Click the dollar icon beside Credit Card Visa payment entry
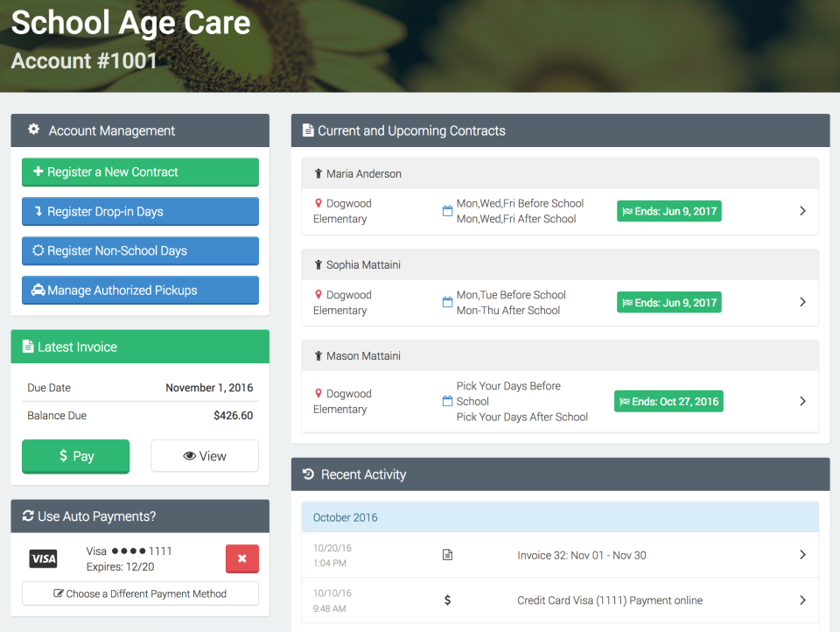This screenshot has width=840, height=632. tap(447, 600)
